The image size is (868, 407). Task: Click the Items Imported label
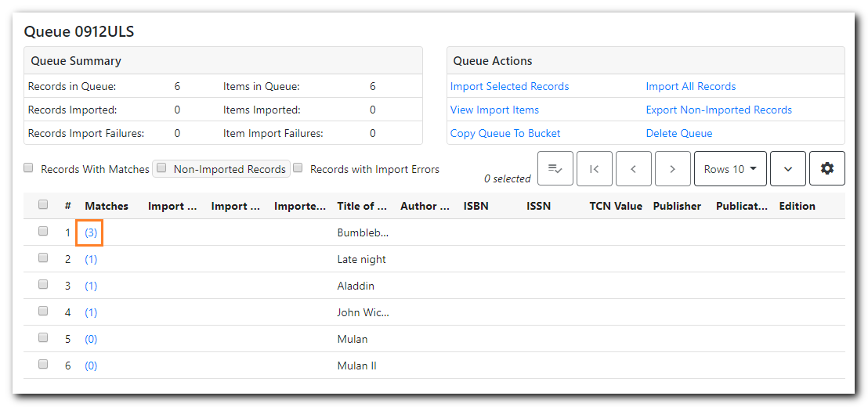(262, 110)
